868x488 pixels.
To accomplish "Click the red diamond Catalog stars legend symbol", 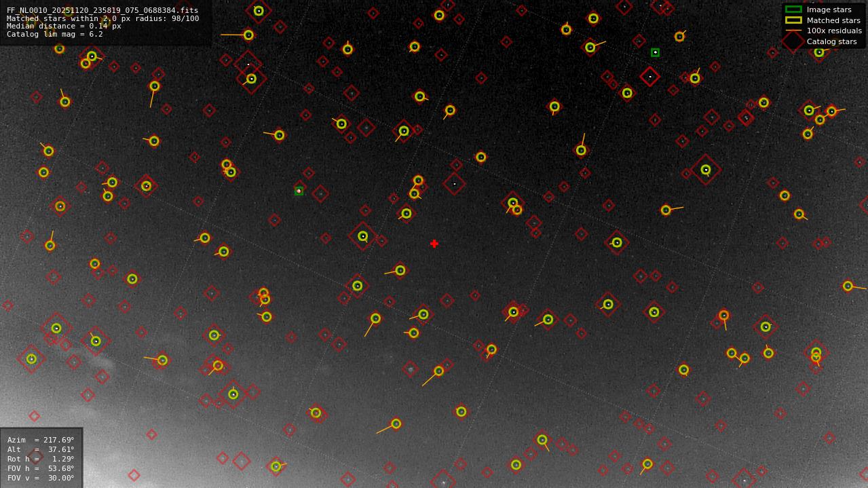I will 793,41.
